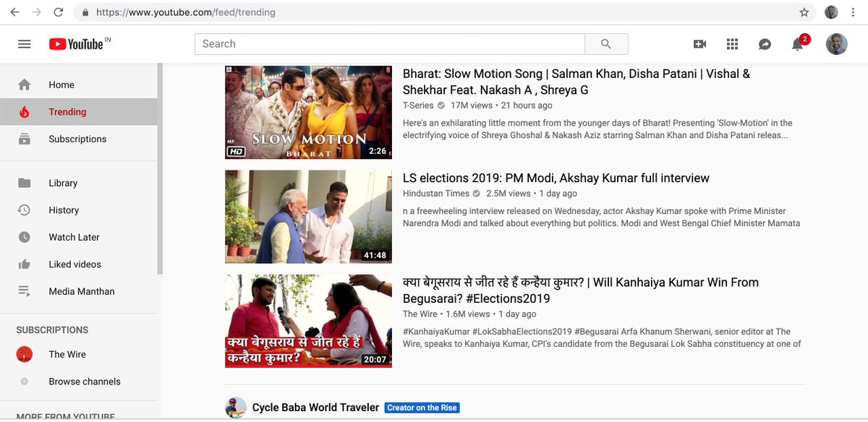This screenshot has width=868, height=422.
Task: Open Chrome profile avatar in toolbar
Action: [832, 12]
